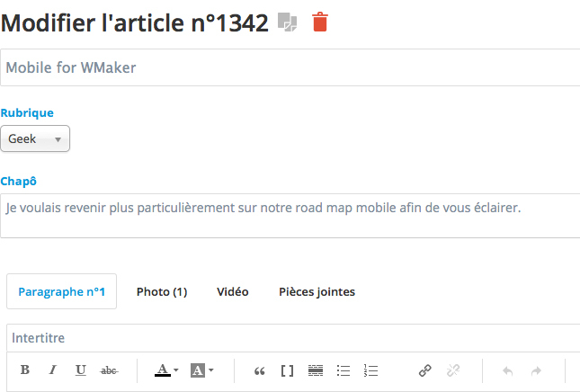
Task: Click the square brackets icon
Action: coord(287,370)
